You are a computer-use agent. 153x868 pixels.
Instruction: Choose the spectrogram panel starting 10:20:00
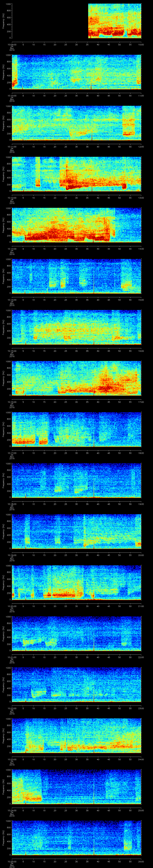(x=77, y=582)
